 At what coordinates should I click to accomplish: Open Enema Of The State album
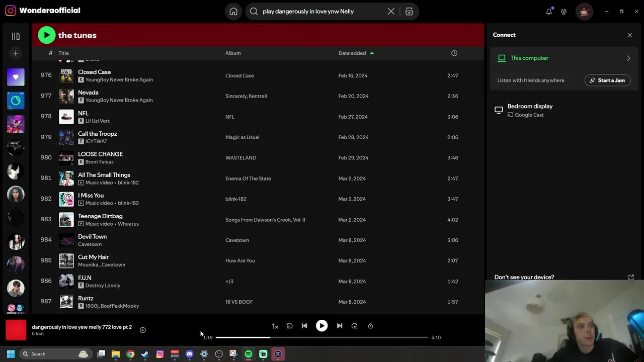248,178
